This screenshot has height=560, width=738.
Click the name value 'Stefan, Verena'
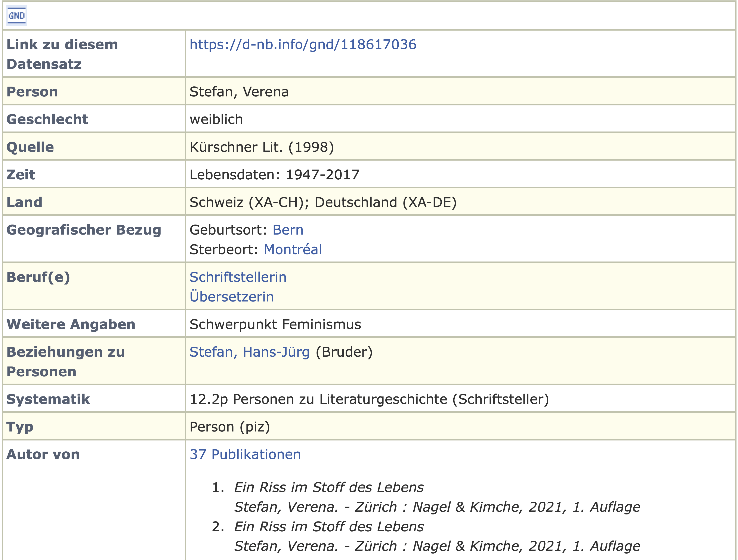coord(239,92)
